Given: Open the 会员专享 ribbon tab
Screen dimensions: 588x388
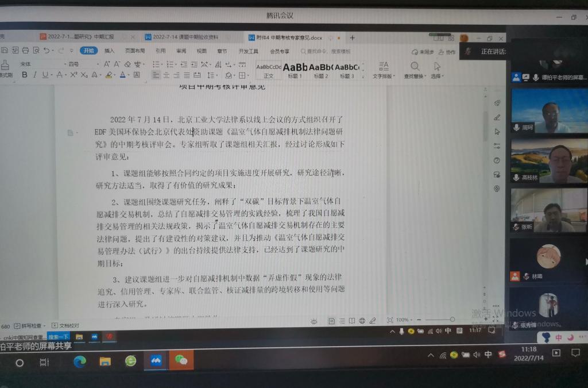Looking at the screenshot, I should pos(280,51).
